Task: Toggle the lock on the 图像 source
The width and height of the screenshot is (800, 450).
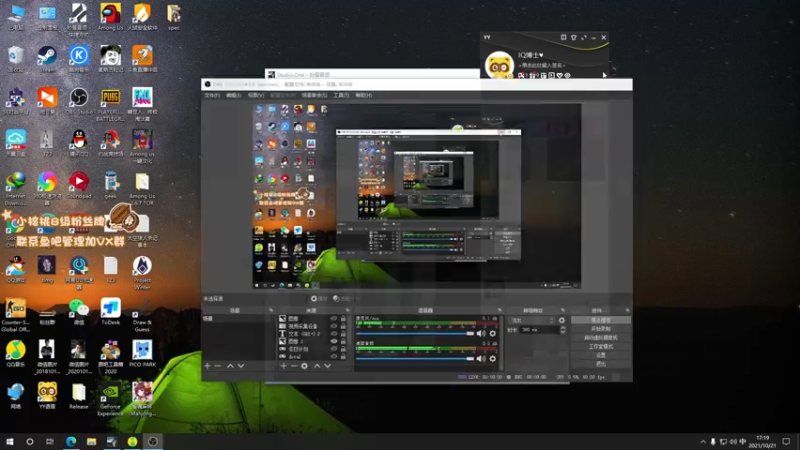Action: [x=343, y=318]
